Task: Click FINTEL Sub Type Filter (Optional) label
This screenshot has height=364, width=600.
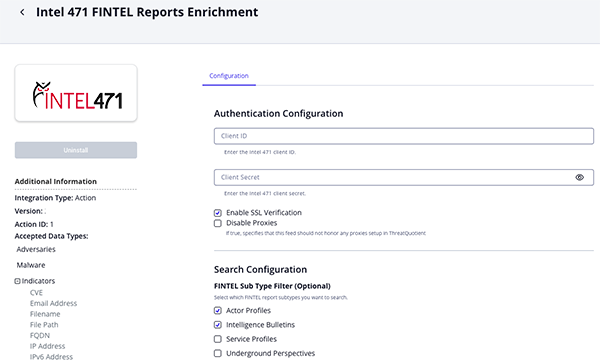Action: click(272, 286)
